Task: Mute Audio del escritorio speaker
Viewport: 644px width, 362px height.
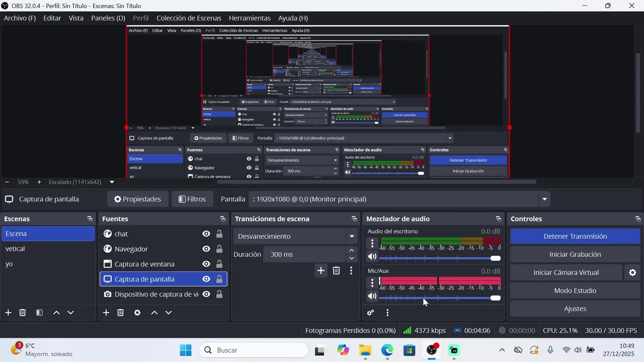Action: [x=372, y=256]
